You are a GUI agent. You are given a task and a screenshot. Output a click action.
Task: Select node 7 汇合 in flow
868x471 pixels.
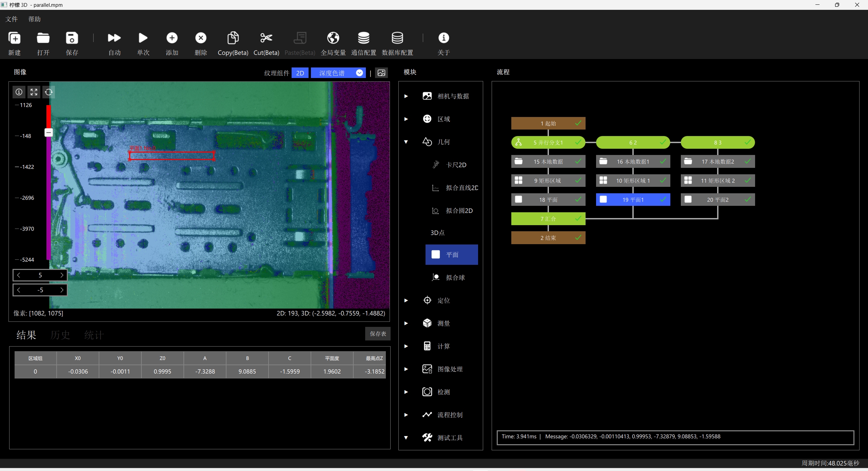point(548,219)
